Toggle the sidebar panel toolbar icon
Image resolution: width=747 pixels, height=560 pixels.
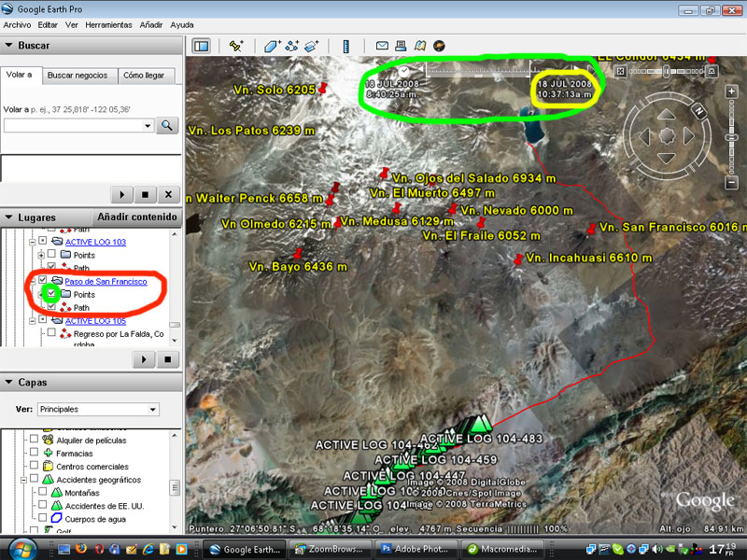point(201,46)
